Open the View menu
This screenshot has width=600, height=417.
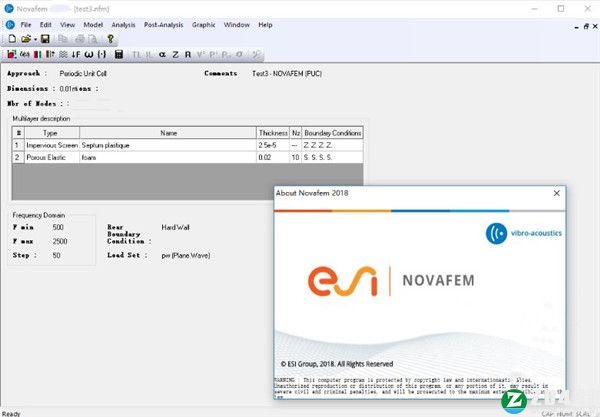[67, 25]
